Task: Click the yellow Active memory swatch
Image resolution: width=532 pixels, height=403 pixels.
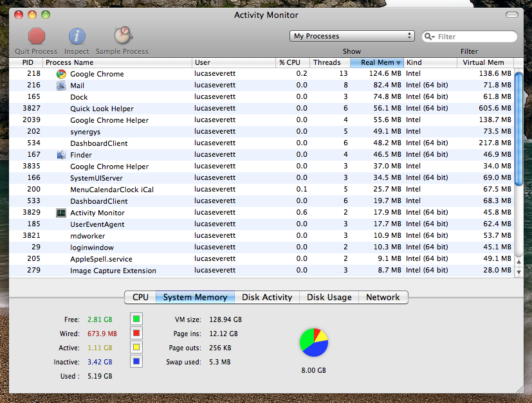Action: [x=136, y=348]
